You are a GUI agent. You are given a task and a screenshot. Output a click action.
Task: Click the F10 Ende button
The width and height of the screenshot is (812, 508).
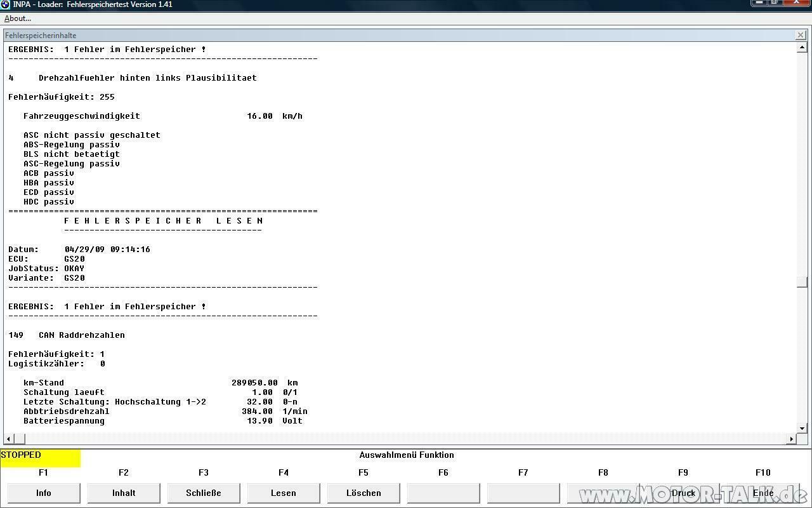pyautogui.click(x=763, y=493)
